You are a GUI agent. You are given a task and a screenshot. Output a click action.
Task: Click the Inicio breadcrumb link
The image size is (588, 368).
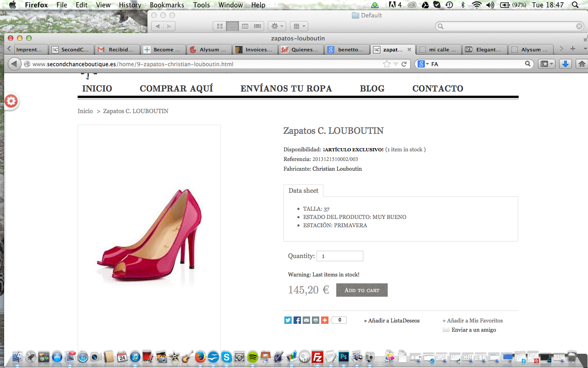[85, 111]
